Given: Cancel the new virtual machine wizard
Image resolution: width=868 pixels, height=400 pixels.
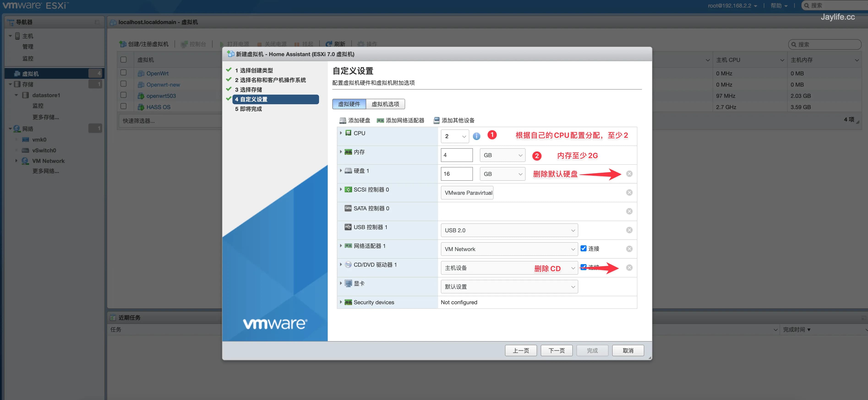Looking at the screenshot, I should (628, 351).
